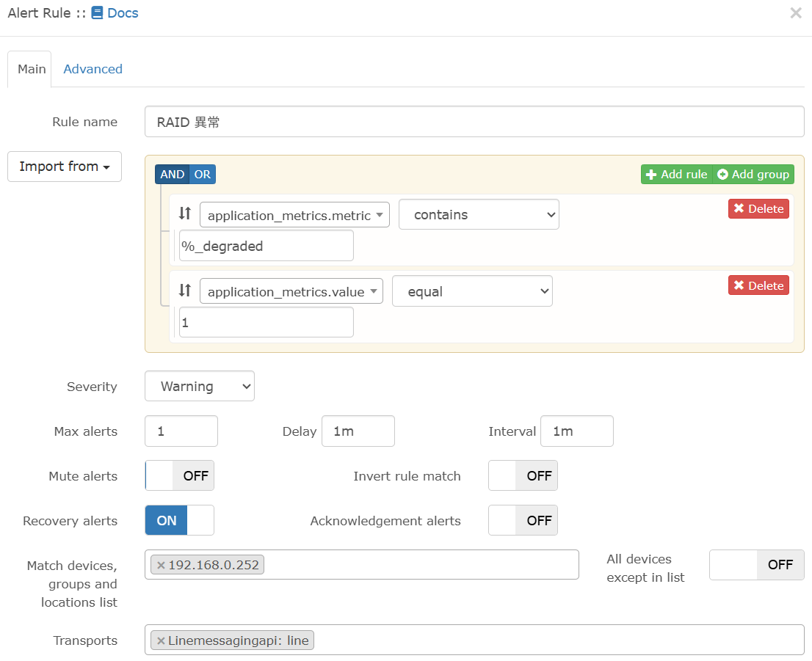812x661 pixels.
Task: Remove the Linemessagingapi transport tag
Action: (161, 640)
